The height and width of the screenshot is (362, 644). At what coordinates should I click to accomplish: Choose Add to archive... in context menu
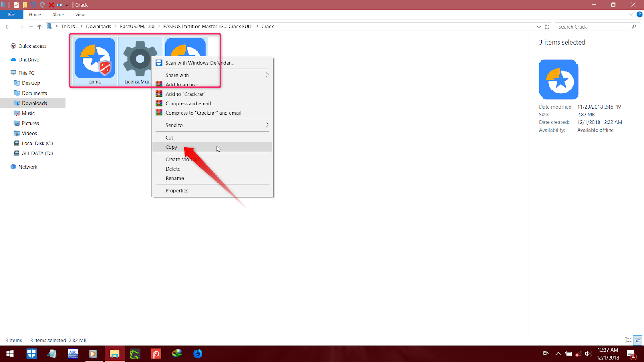pyautogui.click(x=213, y=84)
